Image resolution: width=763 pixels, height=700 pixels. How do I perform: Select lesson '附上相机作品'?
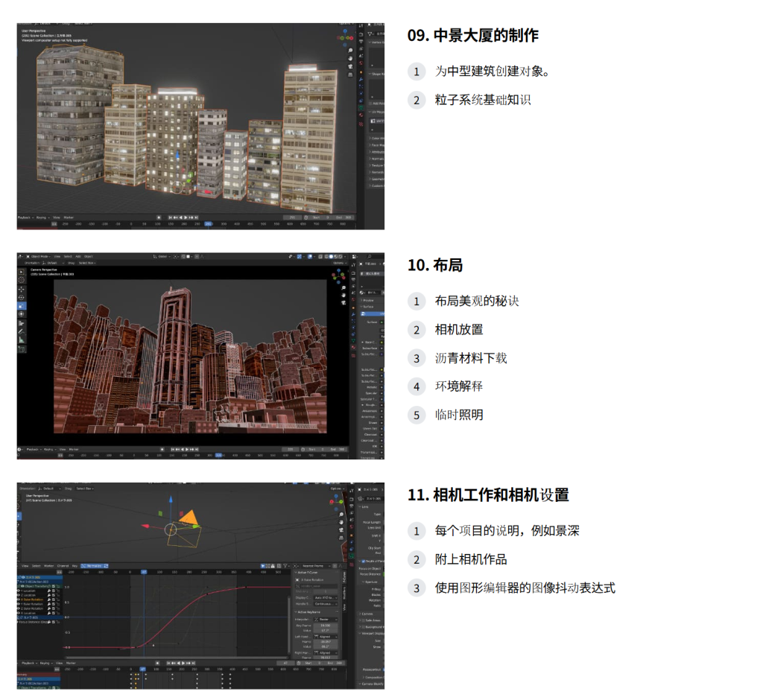tap(471, 559)
